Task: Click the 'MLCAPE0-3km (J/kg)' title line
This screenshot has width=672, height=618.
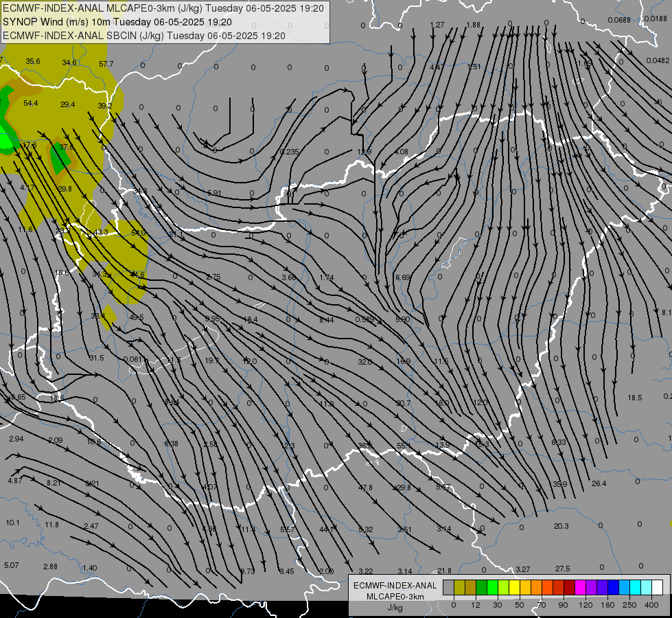Action: tap(163, 8)
